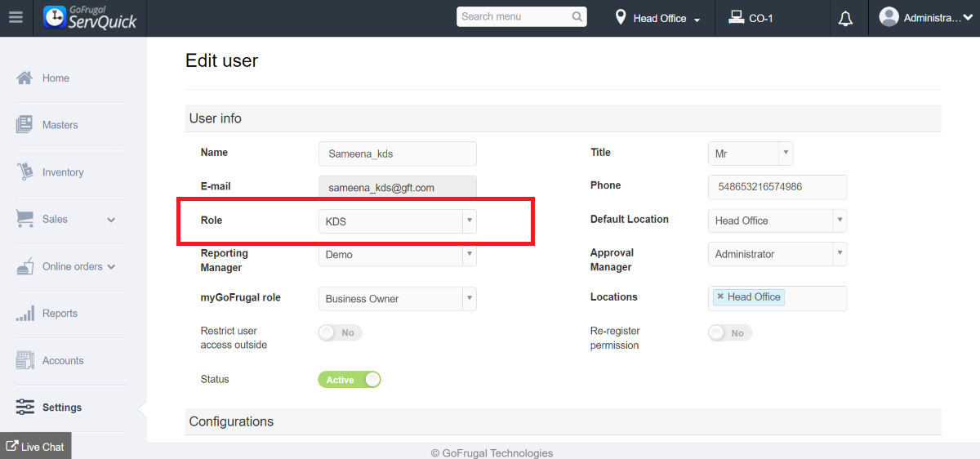
Task: Click the search magnifier icon
Action: coord(577,17)
